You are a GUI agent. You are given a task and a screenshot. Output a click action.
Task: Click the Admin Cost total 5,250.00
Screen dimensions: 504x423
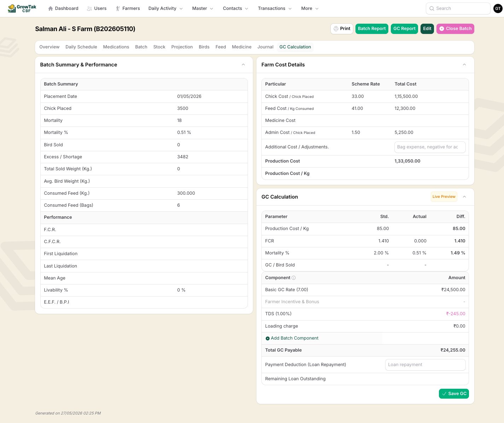(x=404, y=133)
